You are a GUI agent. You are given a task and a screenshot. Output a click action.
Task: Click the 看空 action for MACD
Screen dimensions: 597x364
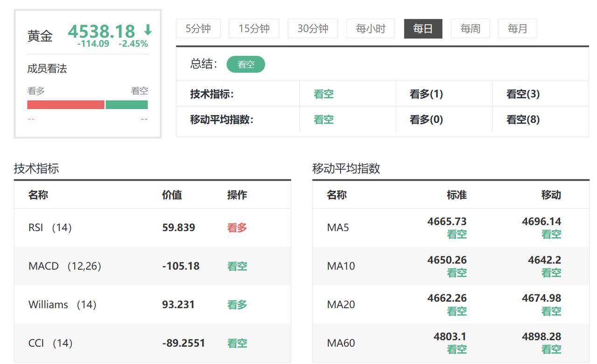coord(237,266)
